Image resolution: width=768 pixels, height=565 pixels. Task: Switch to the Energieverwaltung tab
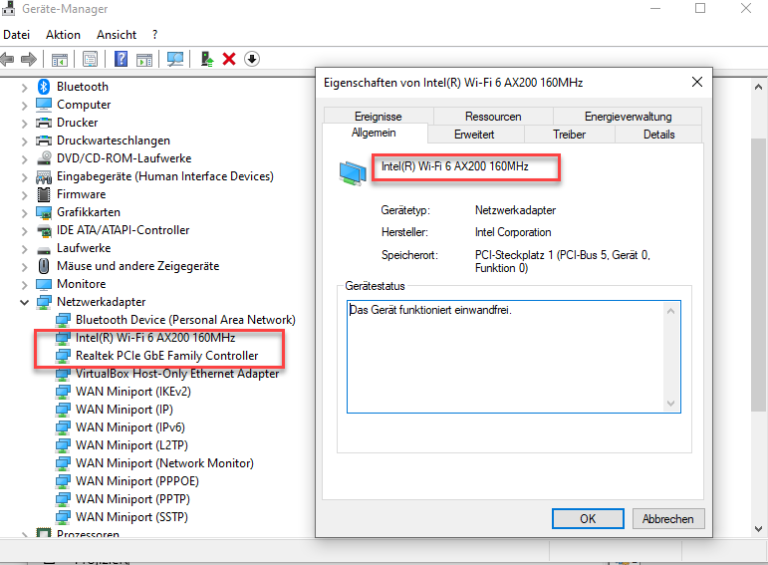(628, 117)
